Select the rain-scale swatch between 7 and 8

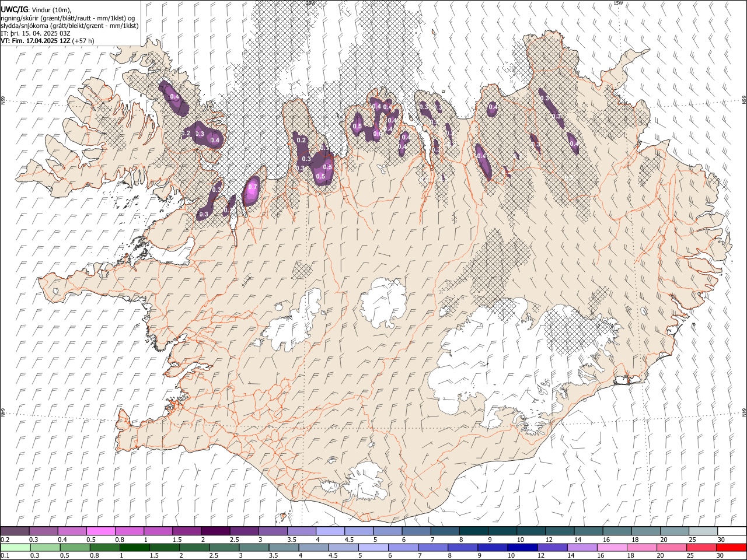tap(433, 548)
